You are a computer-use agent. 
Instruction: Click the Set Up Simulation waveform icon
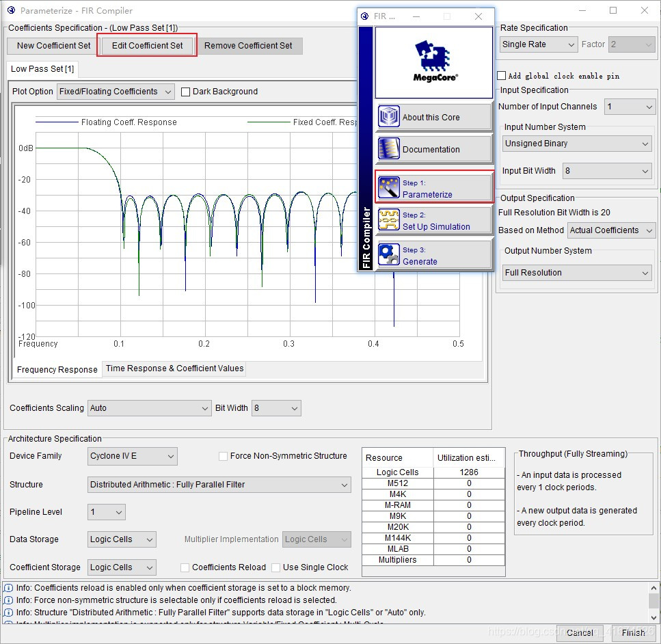tap(388, 219)
